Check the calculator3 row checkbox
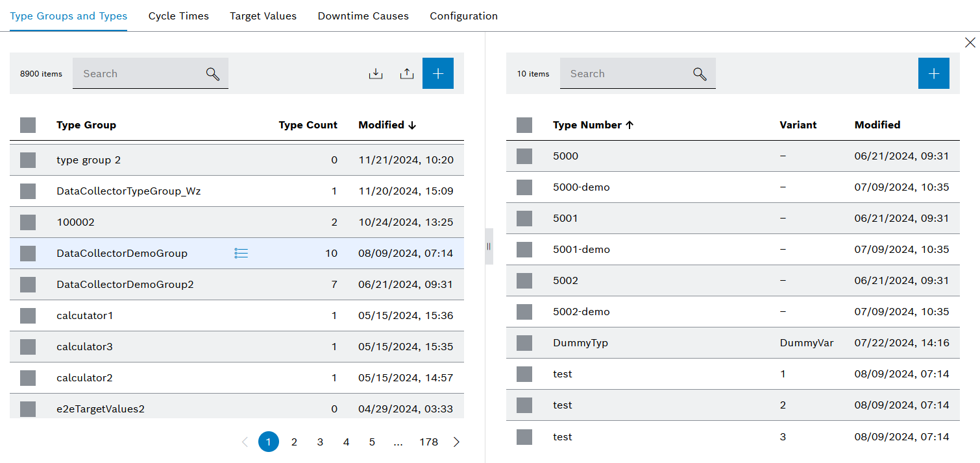 (28, 347)
